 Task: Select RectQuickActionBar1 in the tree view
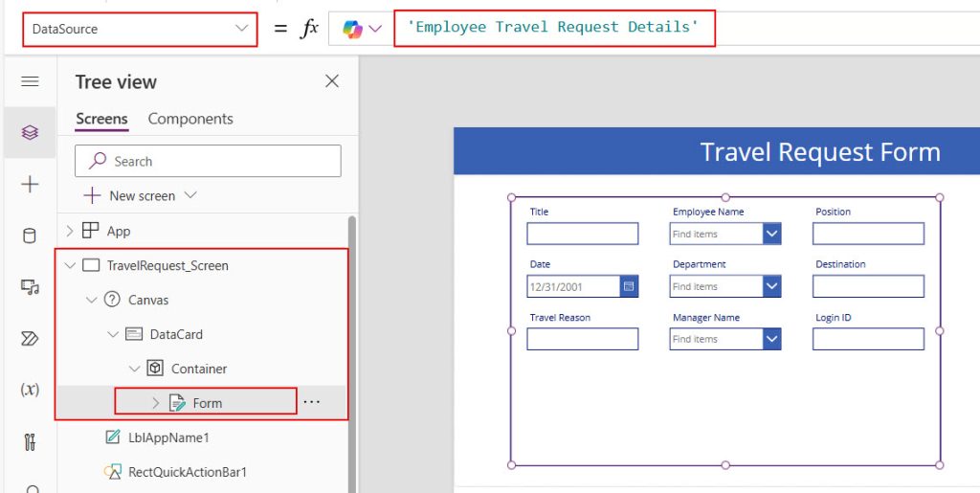coord(188,472)
